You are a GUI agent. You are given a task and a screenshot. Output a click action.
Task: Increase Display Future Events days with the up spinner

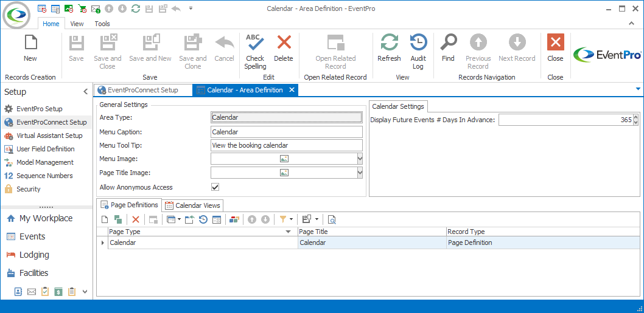636,117
